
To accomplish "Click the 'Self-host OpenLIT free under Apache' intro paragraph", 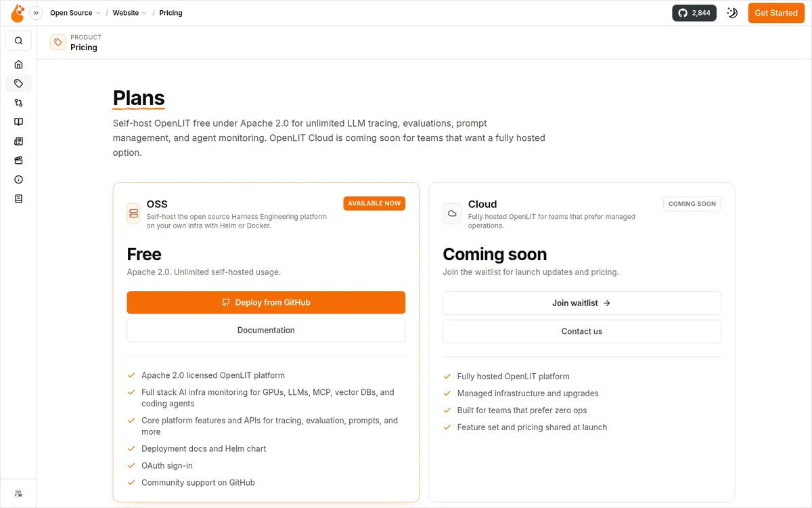I will coord(329,137).
